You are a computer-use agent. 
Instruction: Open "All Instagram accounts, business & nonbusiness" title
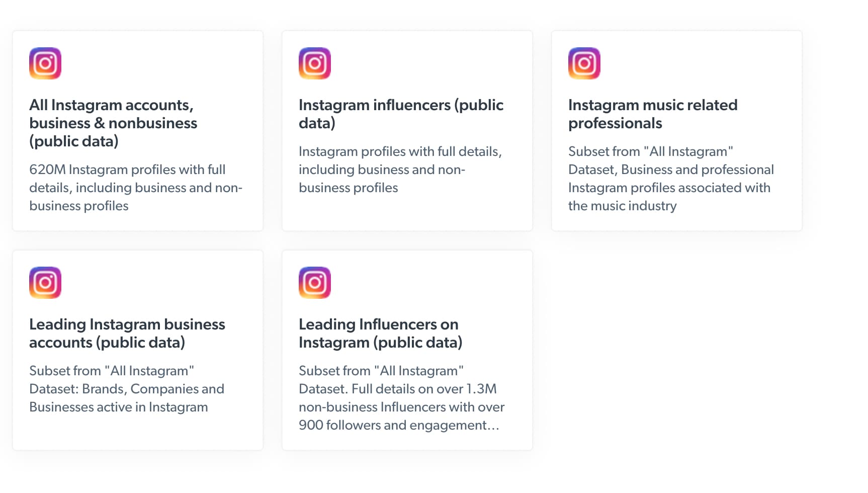click(113, 123)
